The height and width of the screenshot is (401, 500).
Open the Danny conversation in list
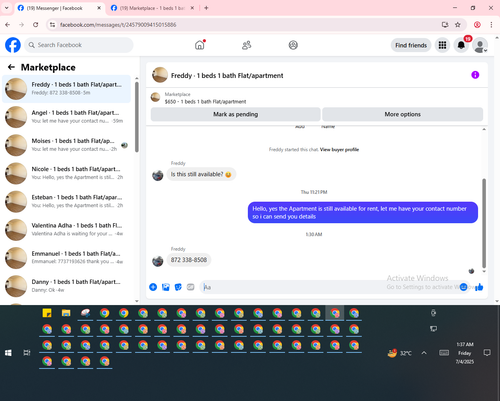[x=66, y=286]
